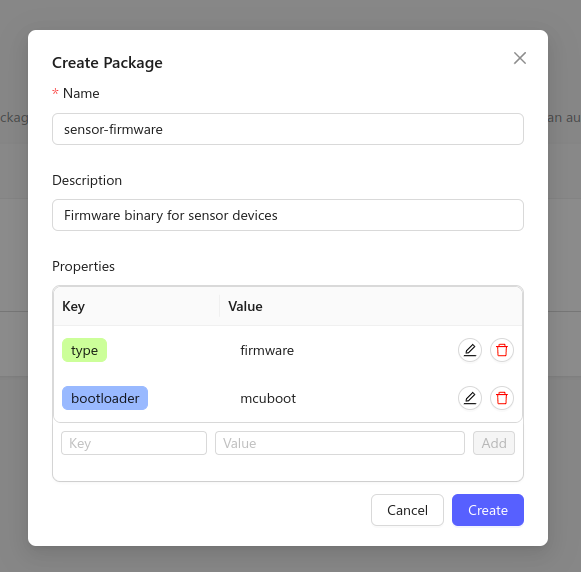Close the Create Package dialog

[x=520, y=58]
